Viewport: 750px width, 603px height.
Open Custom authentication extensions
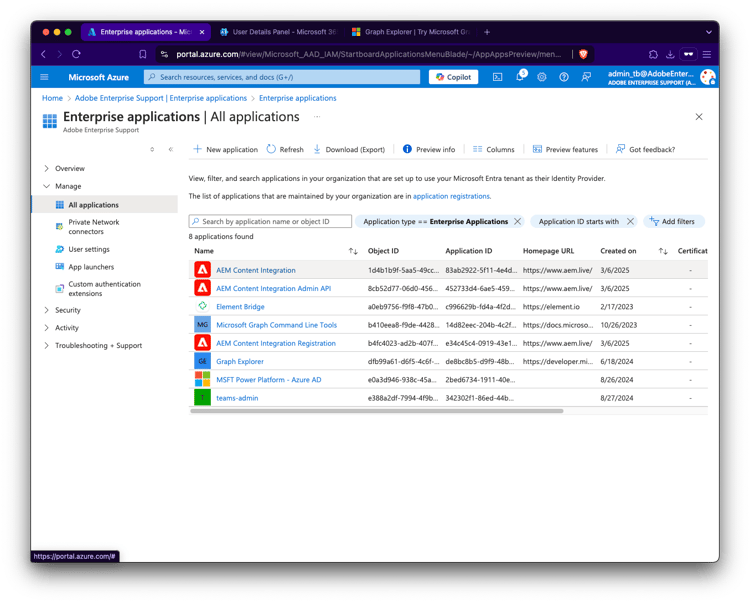[x=104, y=288]
